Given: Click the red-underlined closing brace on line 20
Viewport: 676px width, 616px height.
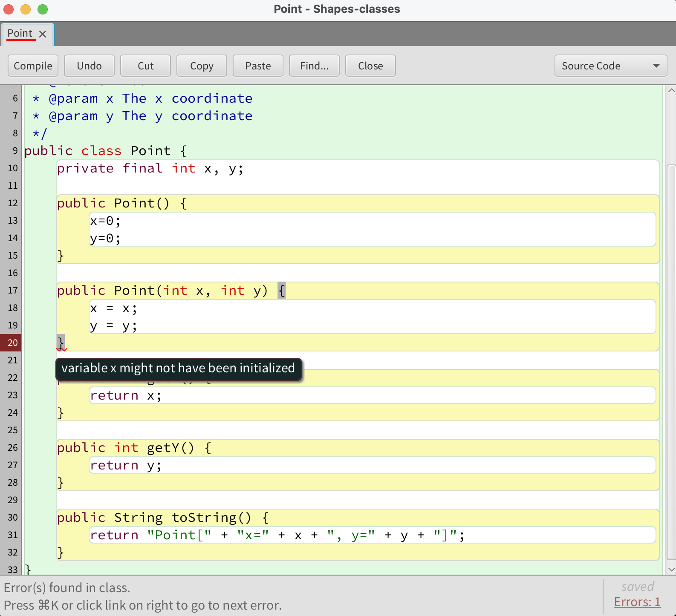Looking at the screenshot, I should pos(61,343).
